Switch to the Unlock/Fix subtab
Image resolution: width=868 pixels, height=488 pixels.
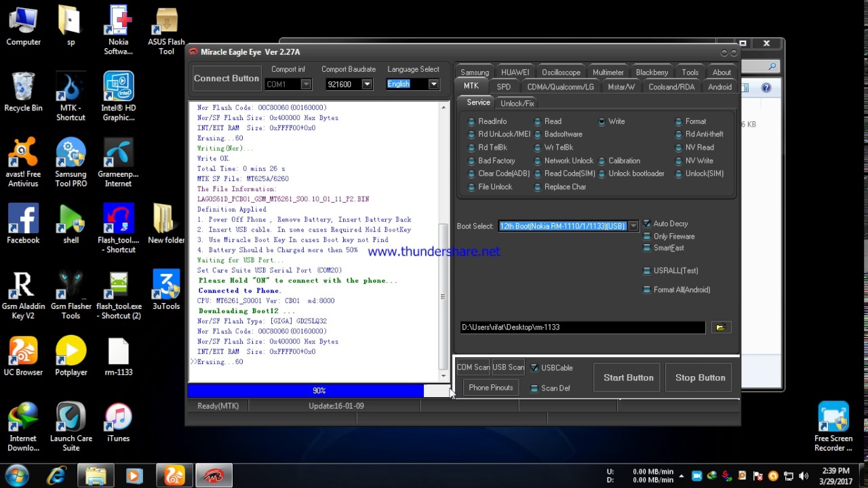tap(517, 103)
